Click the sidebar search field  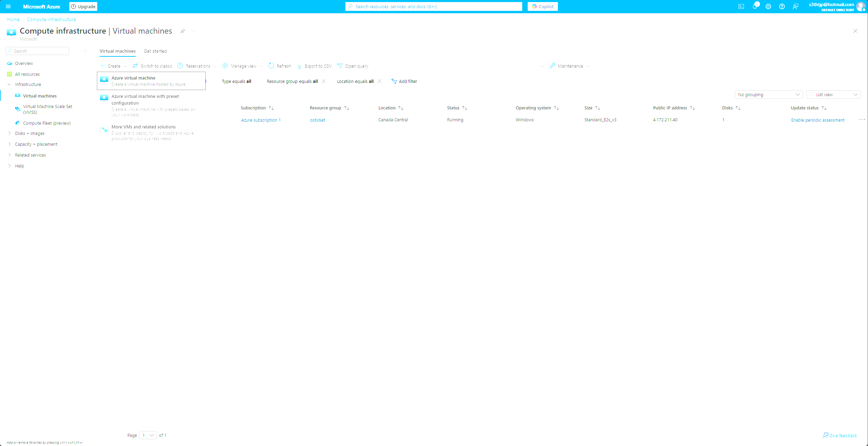click(37, 51)
